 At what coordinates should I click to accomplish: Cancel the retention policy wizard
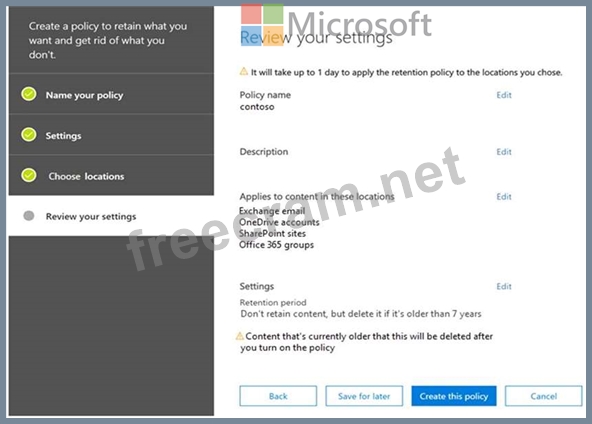(x=543, y=396)
